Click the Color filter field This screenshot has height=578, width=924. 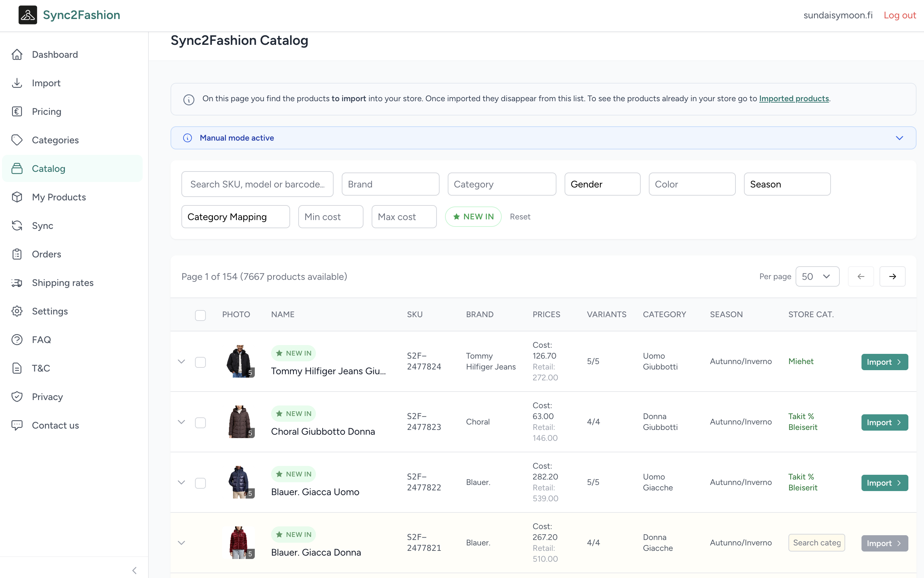(692, 184)
